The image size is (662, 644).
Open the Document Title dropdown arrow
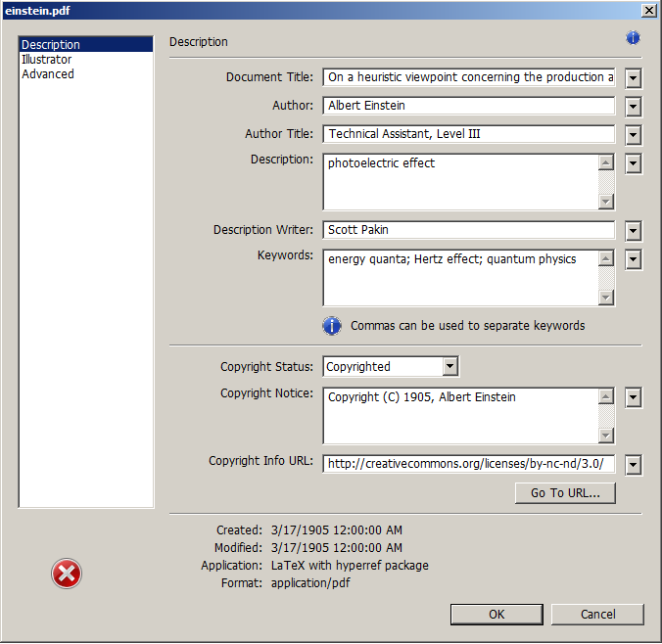[634, 78]
